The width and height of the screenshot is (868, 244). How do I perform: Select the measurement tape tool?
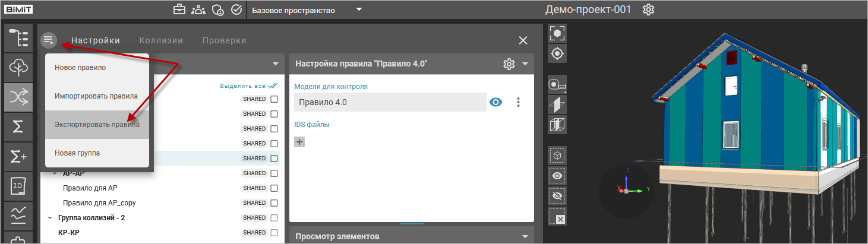click(557, 85)
